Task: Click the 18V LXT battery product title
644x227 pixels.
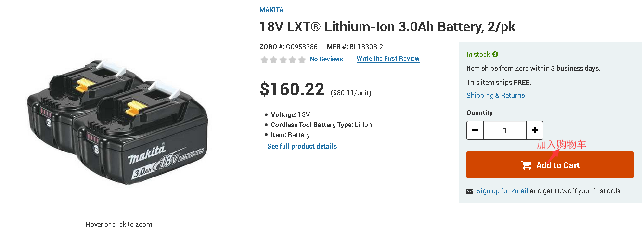Action: point(387,27)
